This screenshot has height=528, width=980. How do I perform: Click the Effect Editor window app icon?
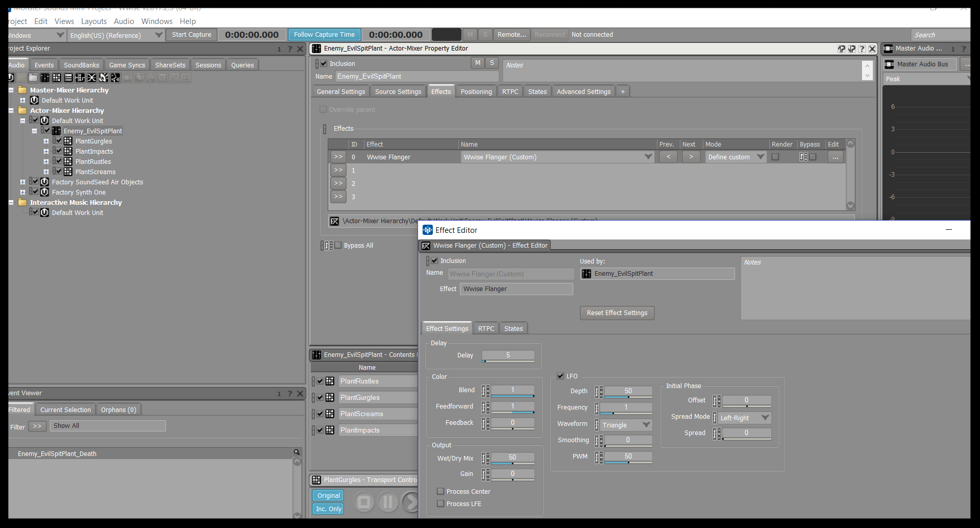(x=428, y=230)
